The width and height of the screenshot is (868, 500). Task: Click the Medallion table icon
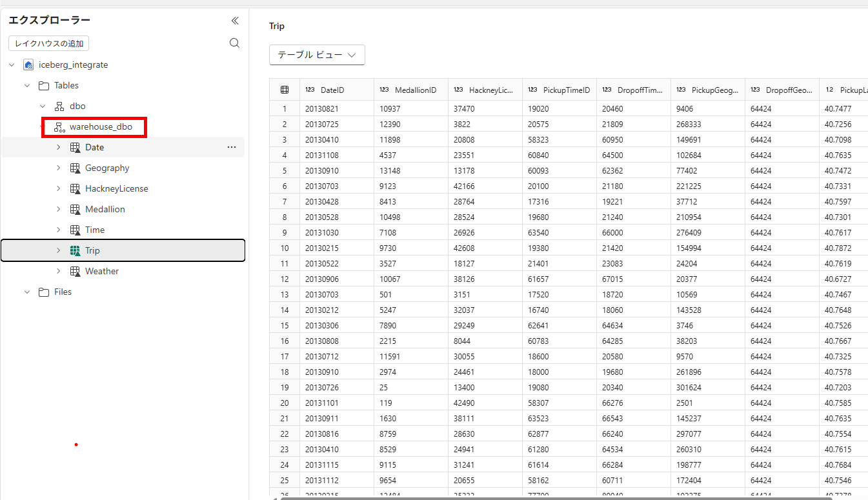point(75,209)
